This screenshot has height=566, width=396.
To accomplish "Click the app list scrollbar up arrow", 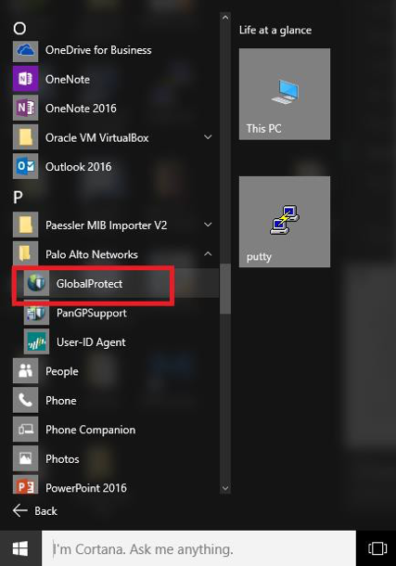I will pos(225,17).
